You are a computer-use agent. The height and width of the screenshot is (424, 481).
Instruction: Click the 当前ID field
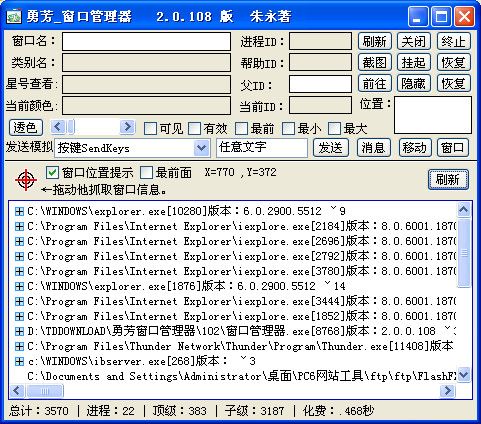point(320,105)
